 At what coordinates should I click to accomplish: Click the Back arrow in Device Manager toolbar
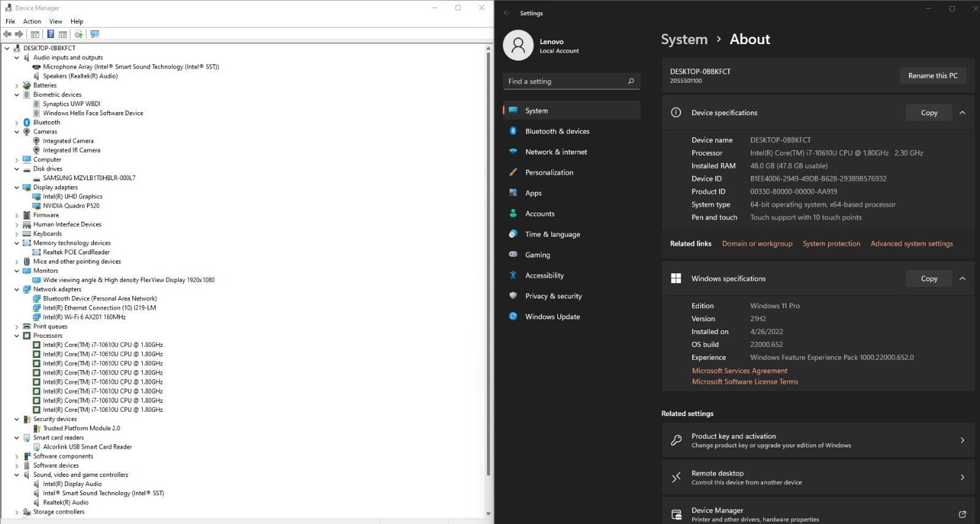(7, 34)
